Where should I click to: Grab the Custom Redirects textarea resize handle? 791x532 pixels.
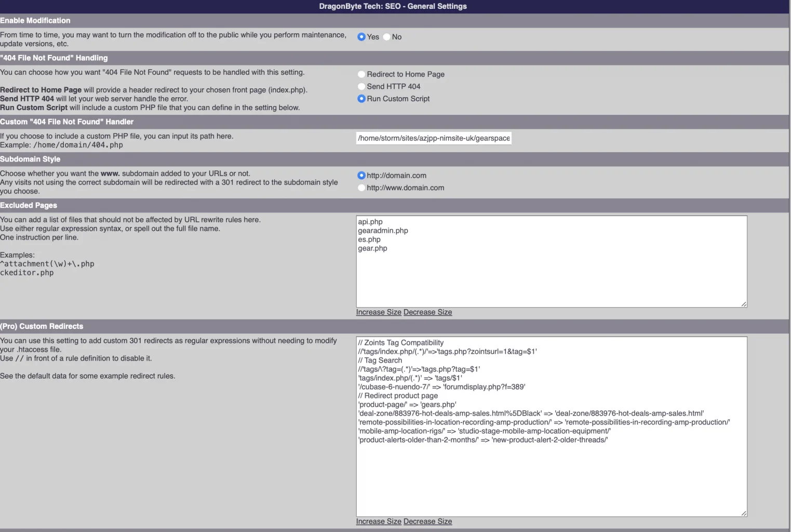click(x=744, y=513)
